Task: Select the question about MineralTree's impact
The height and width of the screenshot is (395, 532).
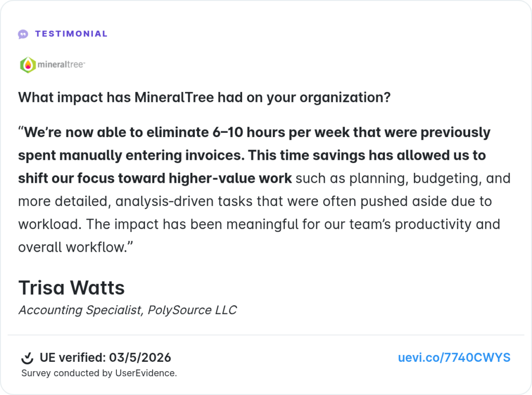Action: point(204,98)
